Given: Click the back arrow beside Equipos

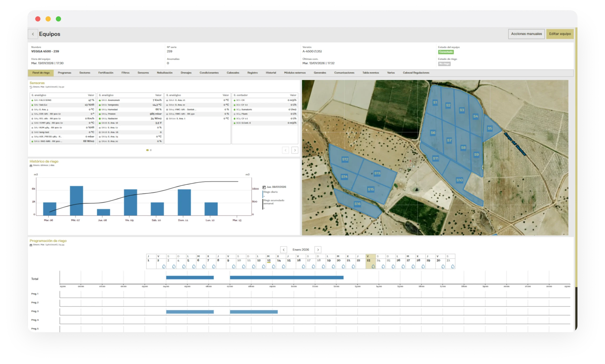Looking at the screenshot, I should pyautogui.click(x=33, y=34).
